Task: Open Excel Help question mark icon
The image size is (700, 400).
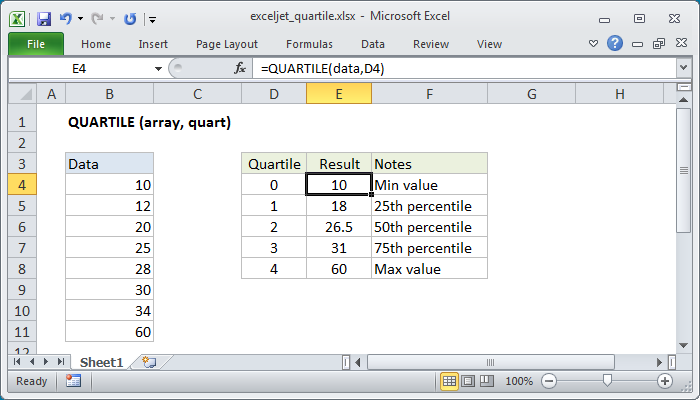Action: [615, 43]
